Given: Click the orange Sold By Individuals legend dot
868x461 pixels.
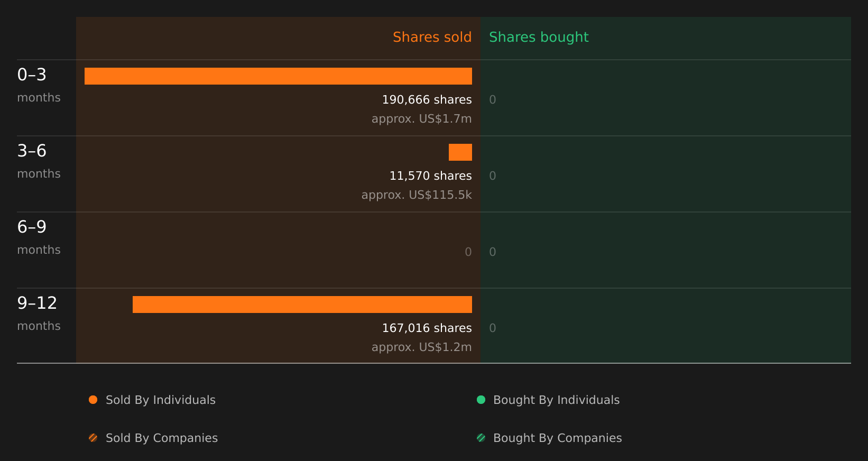Looking at the screenshot, I should click(93, 400).
